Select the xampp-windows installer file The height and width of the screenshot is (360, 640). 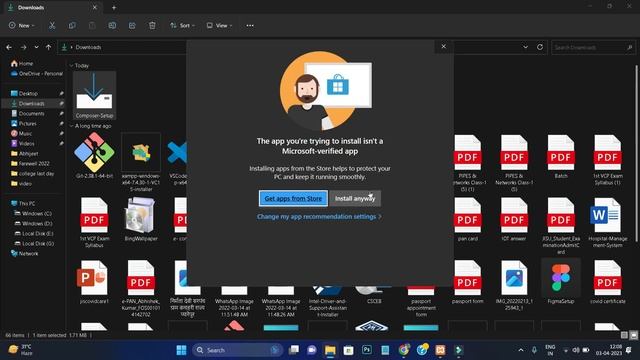pos(141,162)
